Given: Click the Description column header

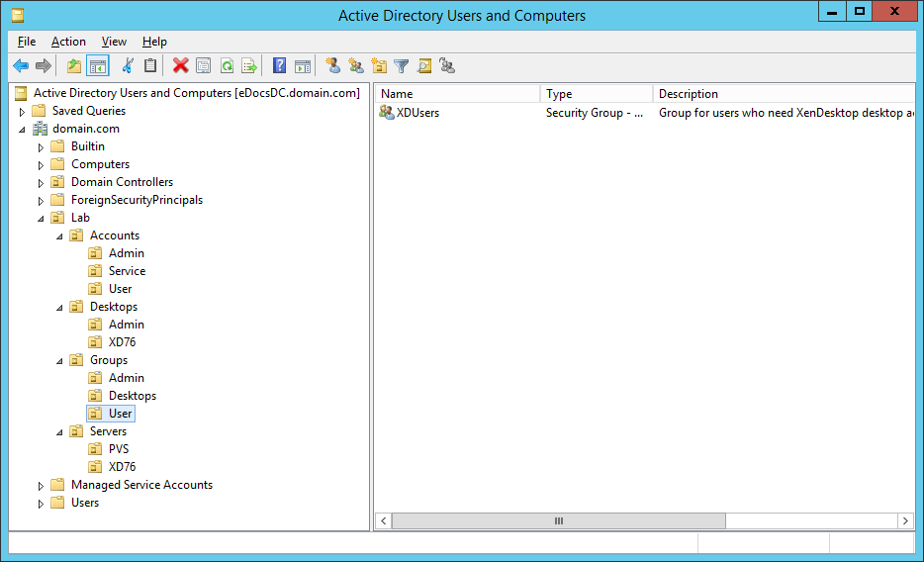Looking at the screenshot, I should point(782,94).
